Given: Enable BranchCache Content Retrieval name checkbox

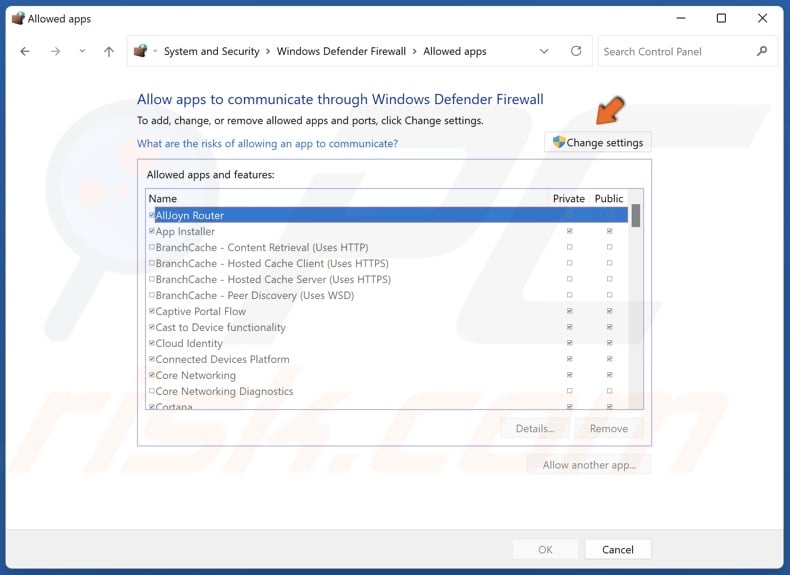Looking at the screenshot, I should point(152,247).
